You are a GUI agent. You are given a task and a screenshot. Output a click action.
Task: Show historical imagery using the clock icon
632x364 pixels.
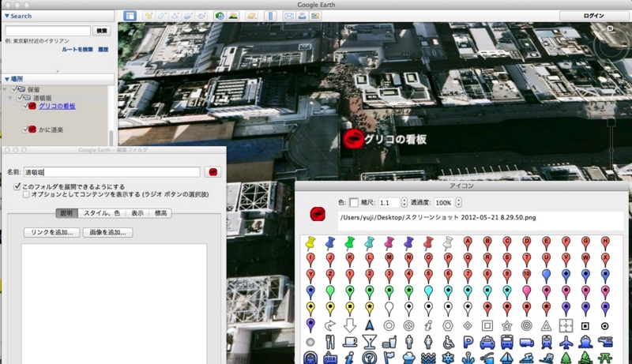(220, 16)
